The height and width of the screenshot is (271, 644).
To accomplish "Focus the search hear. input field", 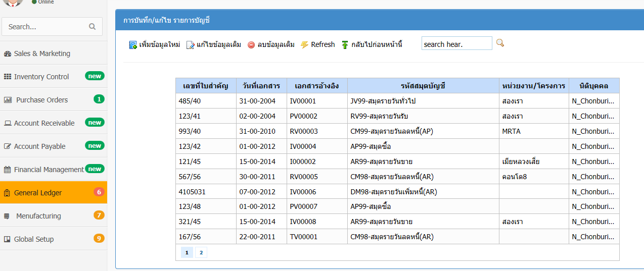I will tap(456, 43).
